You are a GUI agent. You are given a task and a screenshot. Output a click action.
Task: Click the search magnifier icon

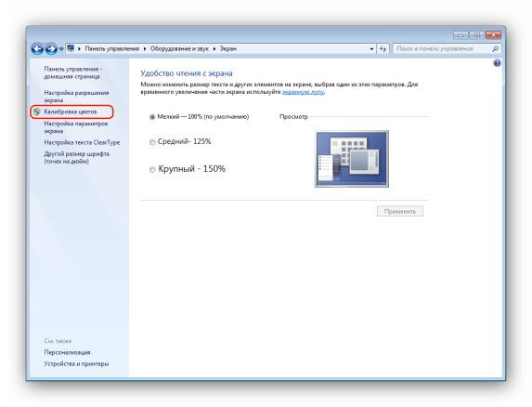(496, 49)
